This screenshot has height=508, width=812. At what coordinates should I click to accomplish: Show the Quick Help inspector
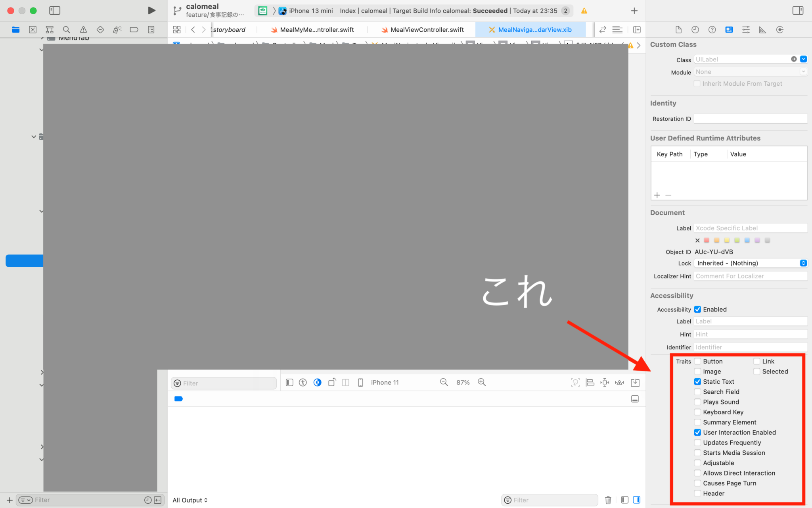pos(712,30)
